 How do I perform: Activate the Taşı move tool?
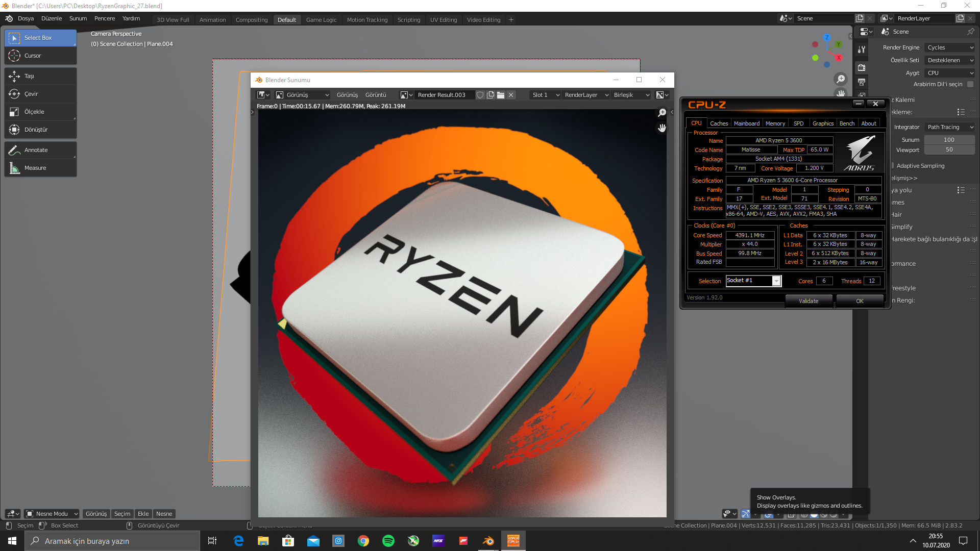coord(40,76)
